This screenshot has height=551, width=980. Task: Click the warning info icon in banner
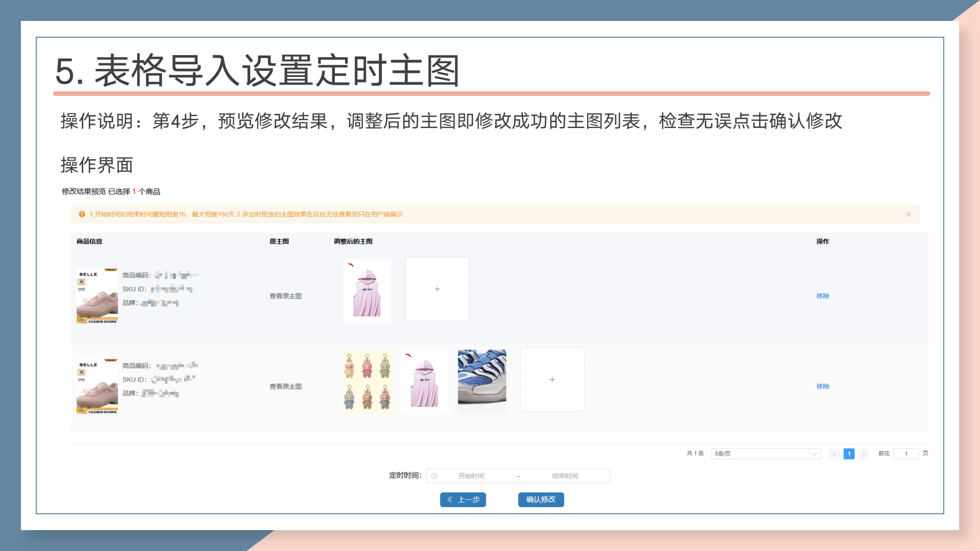[x=82, y=214]
